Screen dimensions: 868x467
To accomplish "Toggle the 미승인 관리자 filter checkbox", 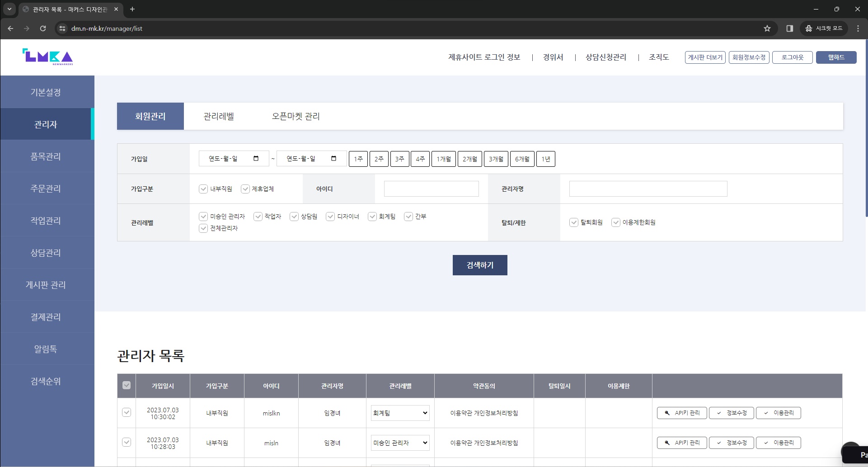I will click(203, 217).
